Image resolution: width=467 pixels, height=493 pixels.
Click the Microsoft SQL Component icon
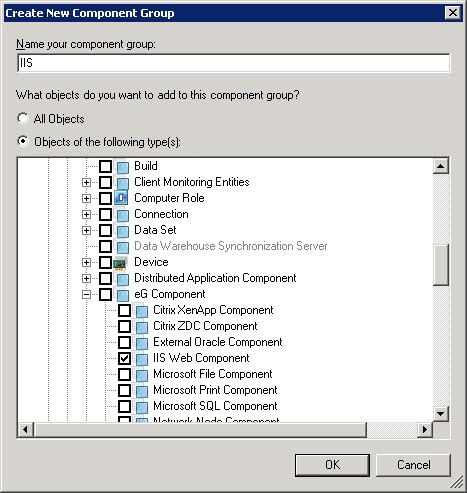click(x=141, y=406)
